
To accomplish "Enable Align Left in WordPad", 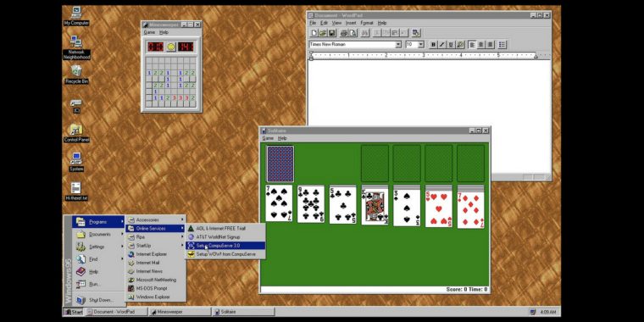I will [x=472, y=44].
